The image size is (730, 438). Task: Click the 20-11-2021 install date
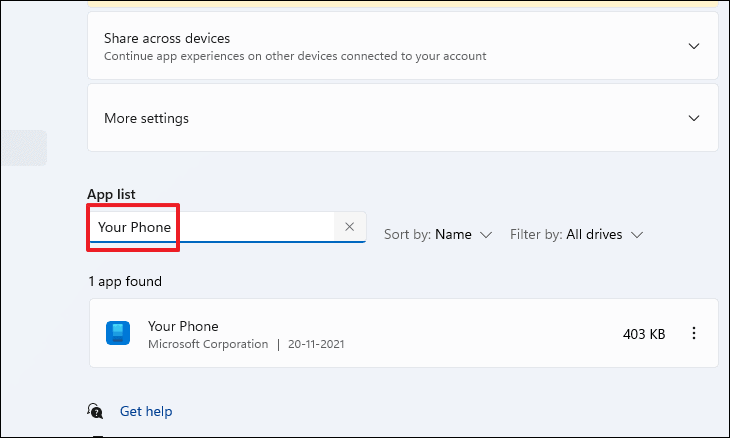(316, 344)
